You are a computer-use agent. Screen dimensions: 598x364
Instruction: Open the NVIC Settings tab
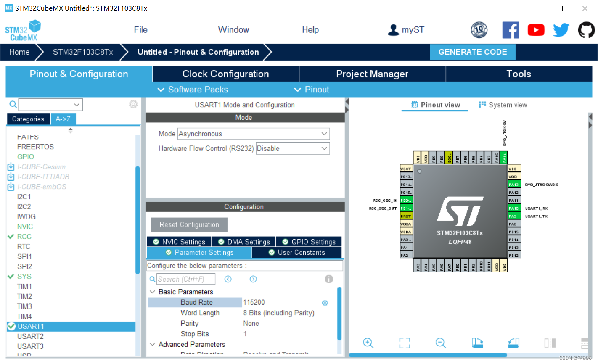[179, 242]
